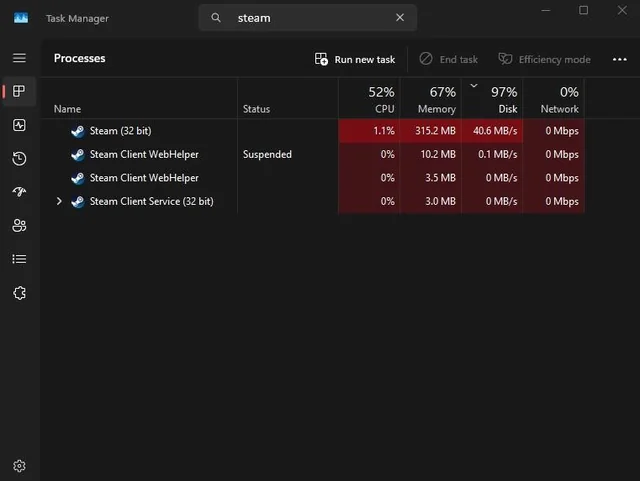Image resolution: width=640 pixels, height=481 pixels.
Task: Expand the Steam Client Service group
Action: tap(59, 201)
